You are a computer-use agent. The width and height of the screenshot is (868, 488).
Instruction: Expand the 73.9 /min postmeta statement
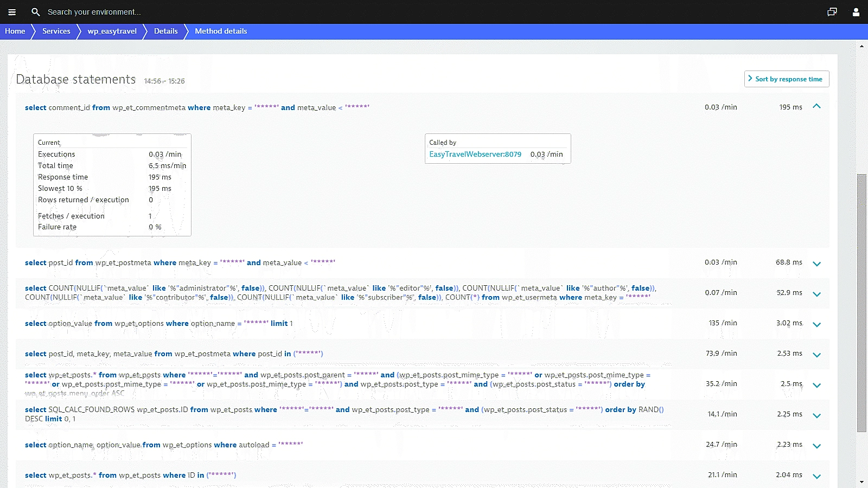816,355
